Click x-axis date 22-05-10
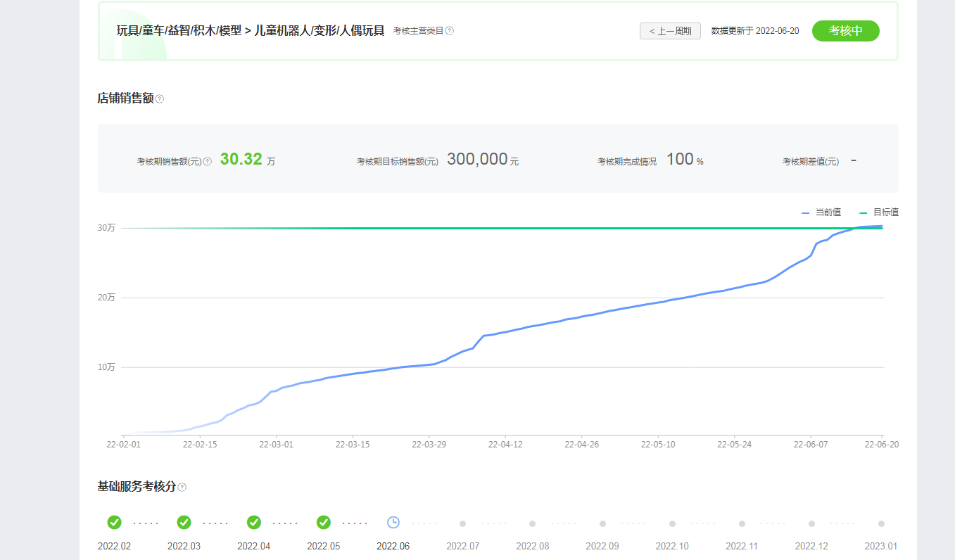 pyautogui.click(x=658, y=445)
